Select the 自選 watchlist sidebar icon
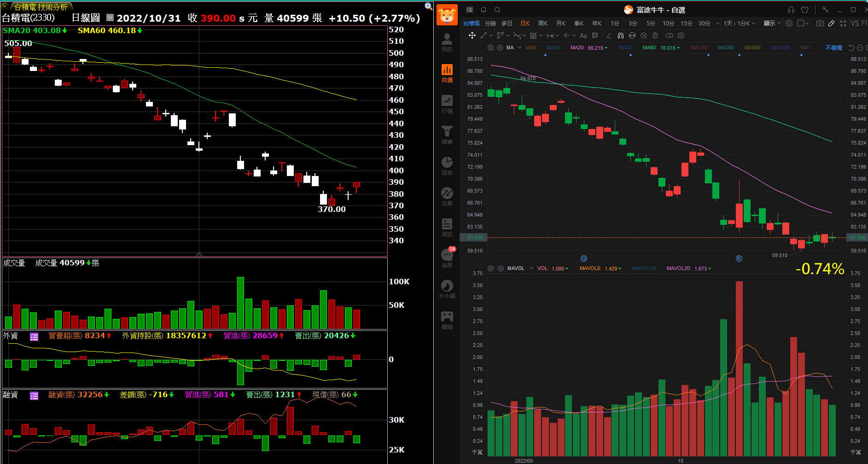This screenshot has width=868, height=464. (x=447, y=73)
